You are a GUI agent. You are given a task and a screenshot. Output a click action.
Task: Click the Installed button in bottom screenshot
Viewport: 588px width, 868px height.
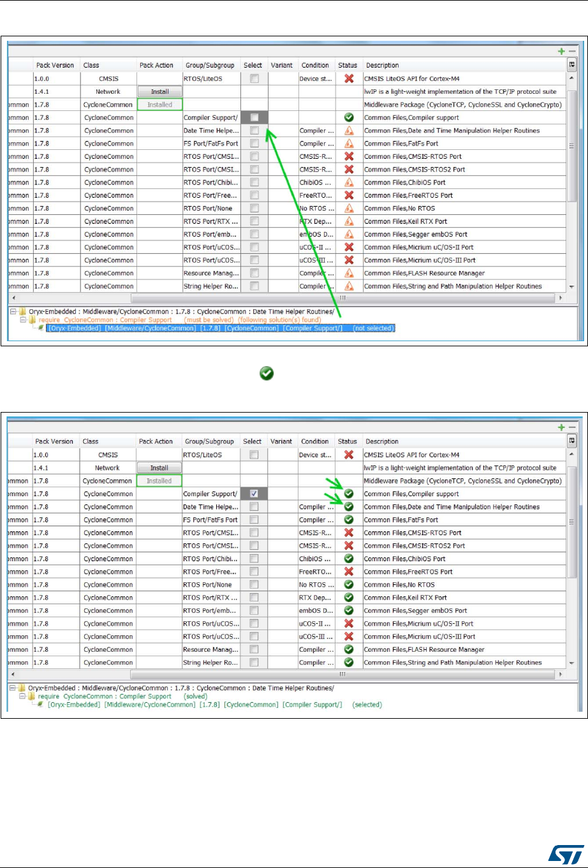(159, 481)
